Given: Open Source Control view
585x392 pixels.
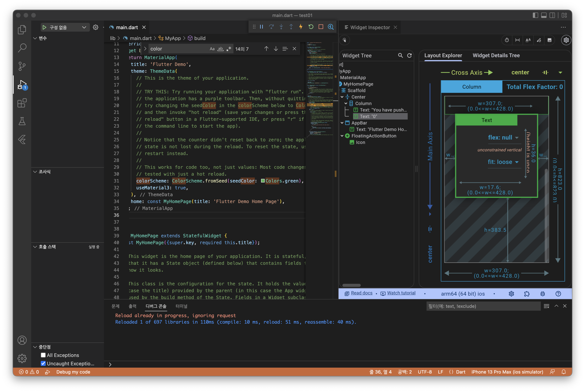Looking at the screenshot, I should click(22, 66).
